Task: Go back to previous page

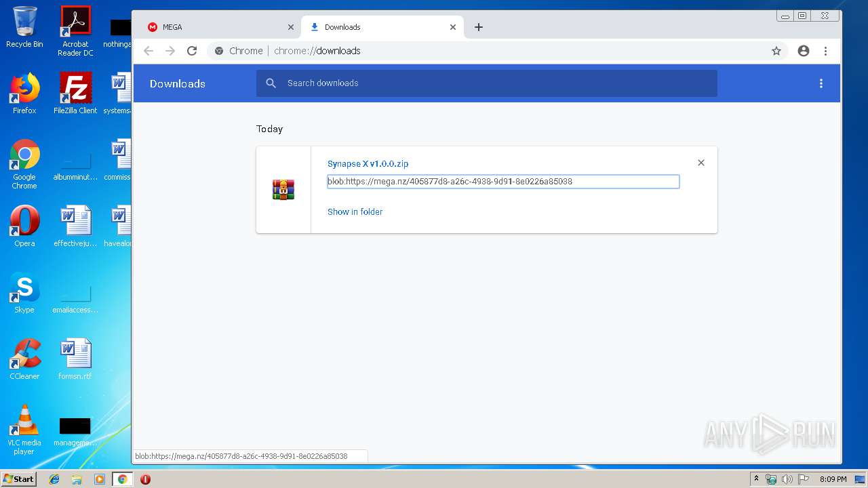Action: click(x=149, y=51)
